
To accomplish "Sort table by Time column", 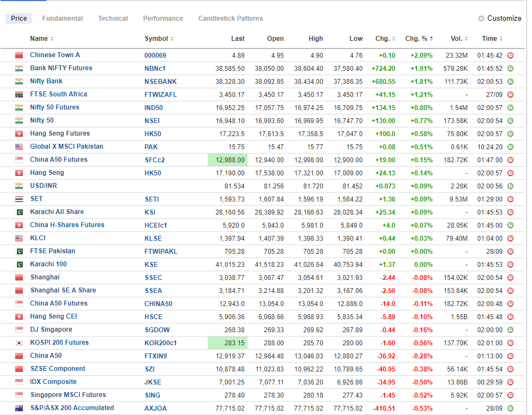I will [x=492, y=39].
